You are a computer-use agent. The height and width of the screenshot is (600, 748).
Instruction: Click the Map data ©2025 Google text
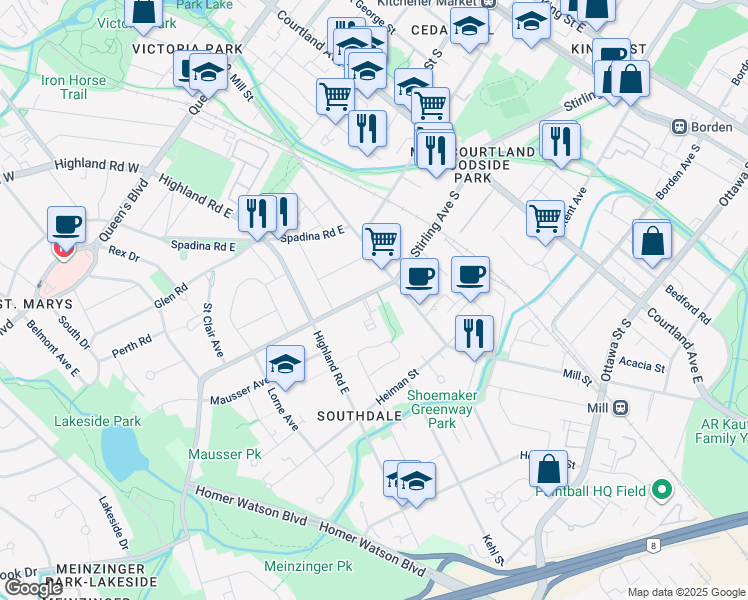pyautogui.click(x=686, y=592)
